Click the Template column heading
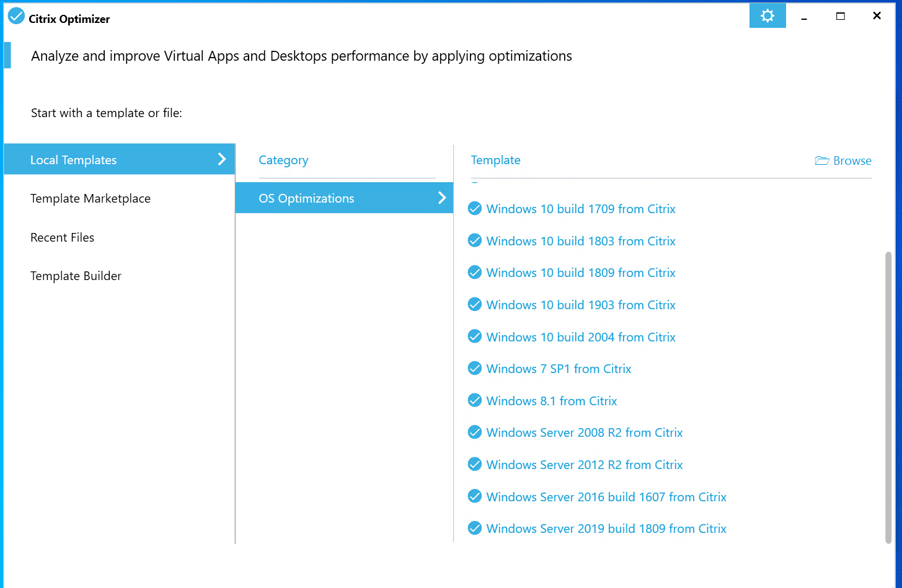 tap(495, 160)
